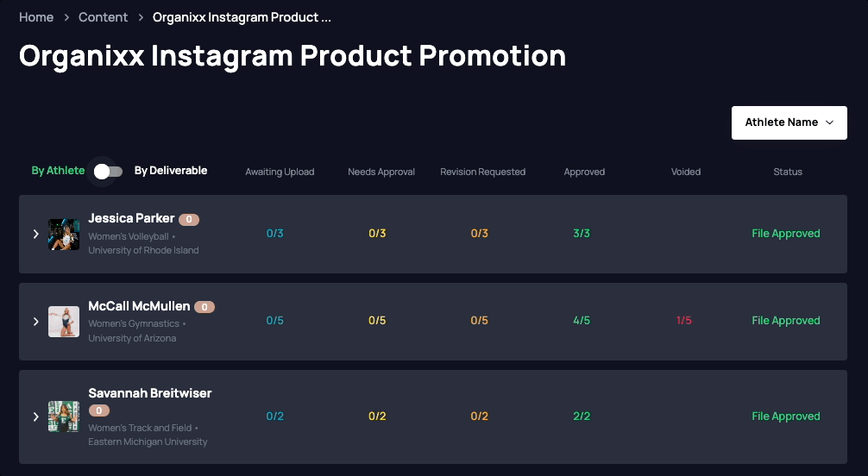Click Jessica Parker's profile photo
The height and width of the screenshot is (476, 868).
coord(64,235)
